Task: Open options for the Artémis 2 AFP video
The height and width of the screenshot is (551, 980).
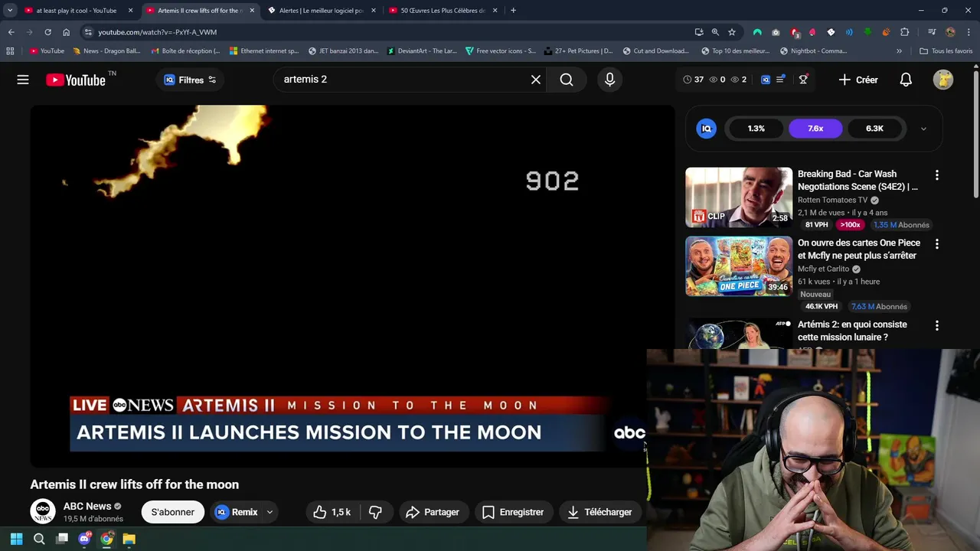Action: click(936, 326)
